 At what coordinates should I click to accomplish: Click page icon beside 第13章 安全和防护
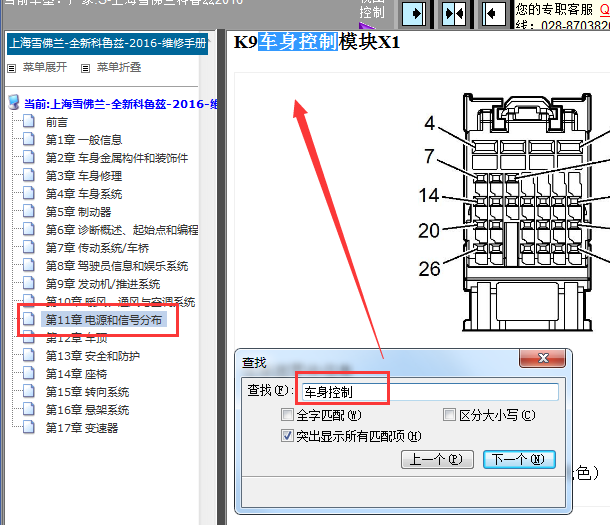tap(29, 355)
